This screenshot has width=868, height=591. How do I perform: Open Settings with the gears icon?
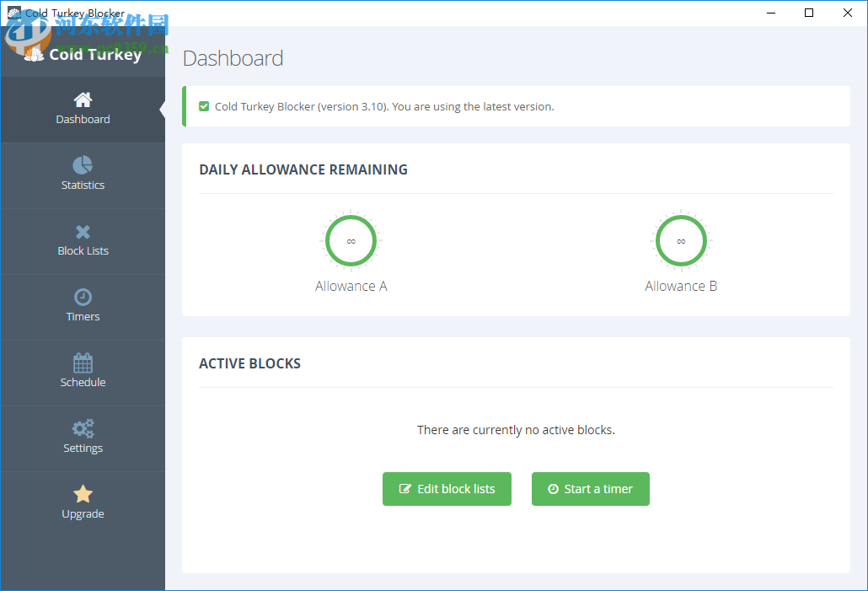(83, 427)
